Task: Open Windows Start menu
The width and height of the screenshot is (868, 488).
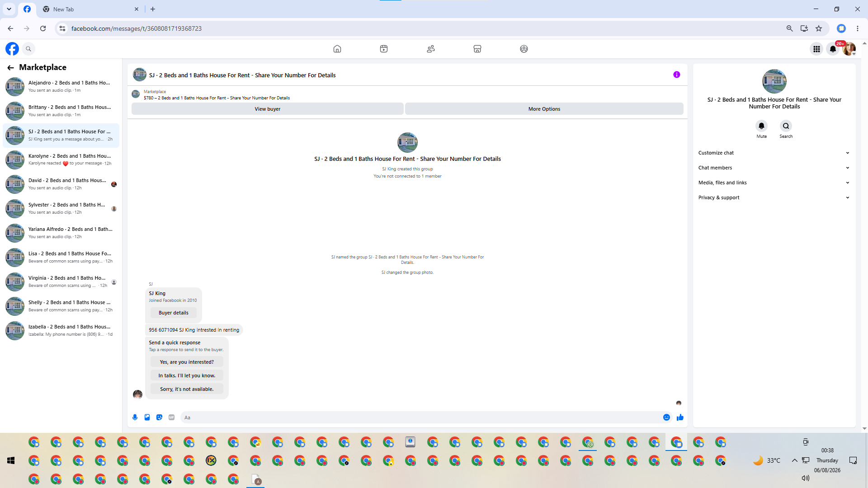Action: coord(11,460)
